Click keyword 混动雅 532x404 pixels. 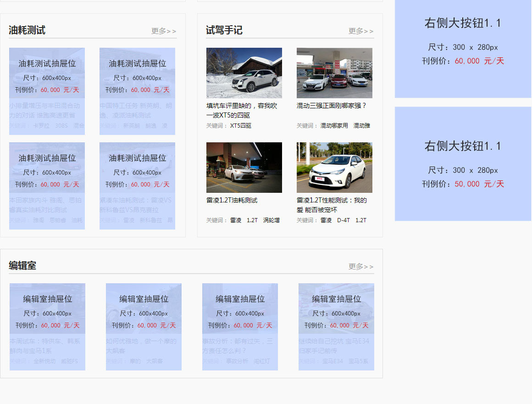(x=362, y=126)
